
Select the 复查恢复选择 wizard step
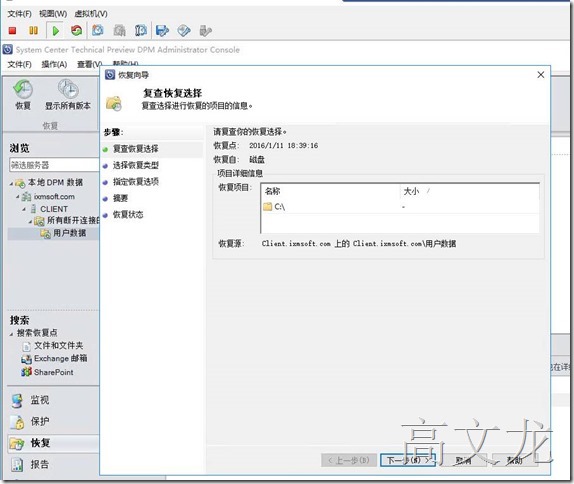click(135, 149)
